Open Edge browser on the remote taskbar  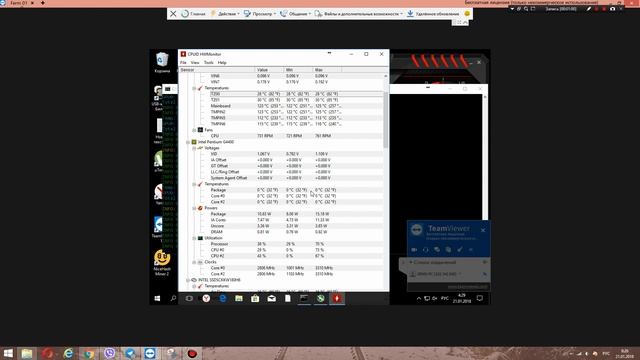click(x=222, y=299)
